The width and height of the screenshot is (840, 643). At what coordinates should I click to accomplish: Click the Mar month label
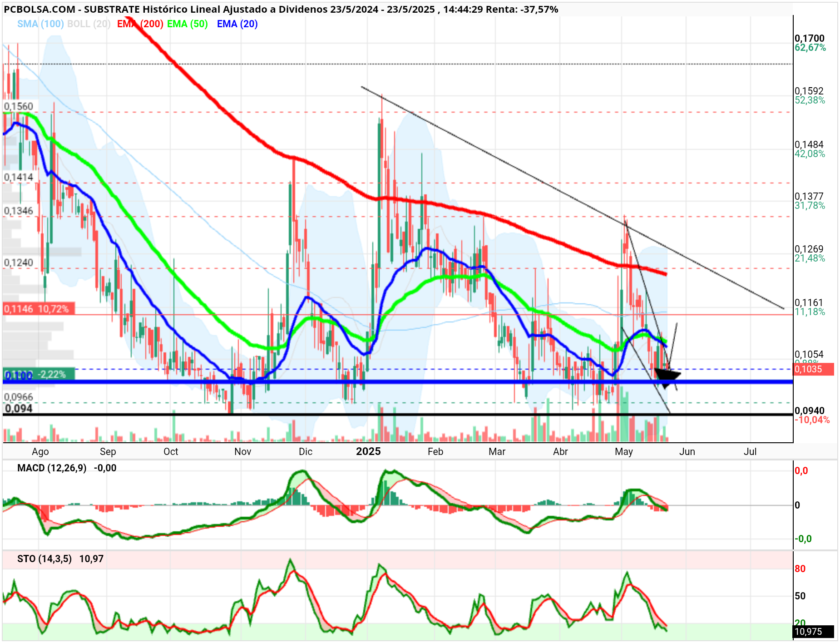(497, 452)
